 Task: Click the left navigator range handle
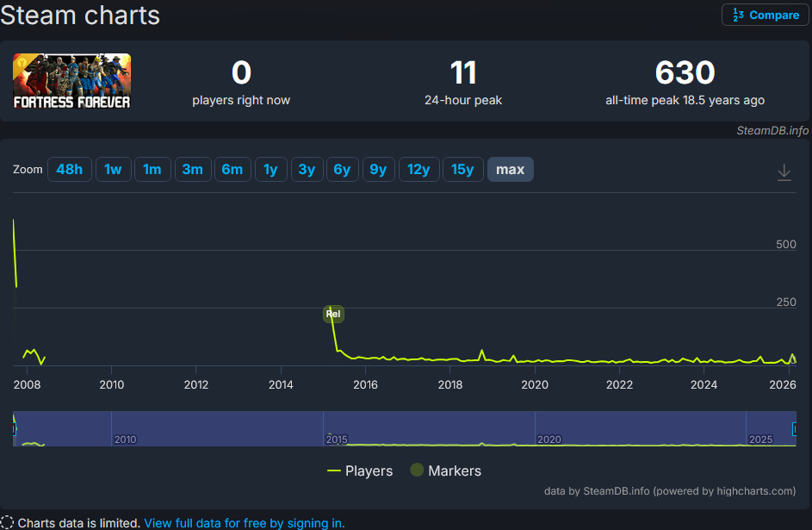(x=15, y=428)
